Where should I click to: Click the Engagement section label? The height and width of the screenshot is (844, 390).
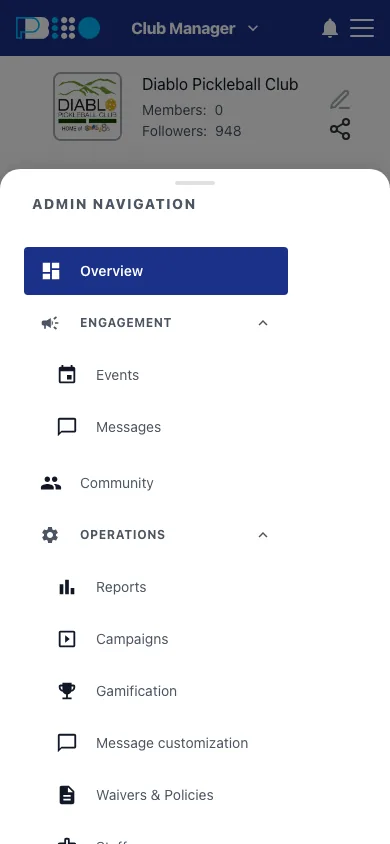click(x=126, y=323)
